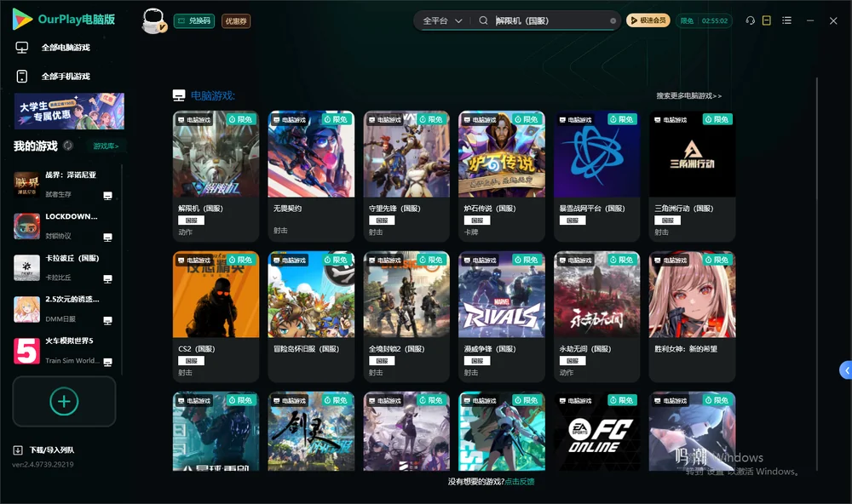Expand the 全平台 platform dropdown
852x504 pixels.
[442, 20]
